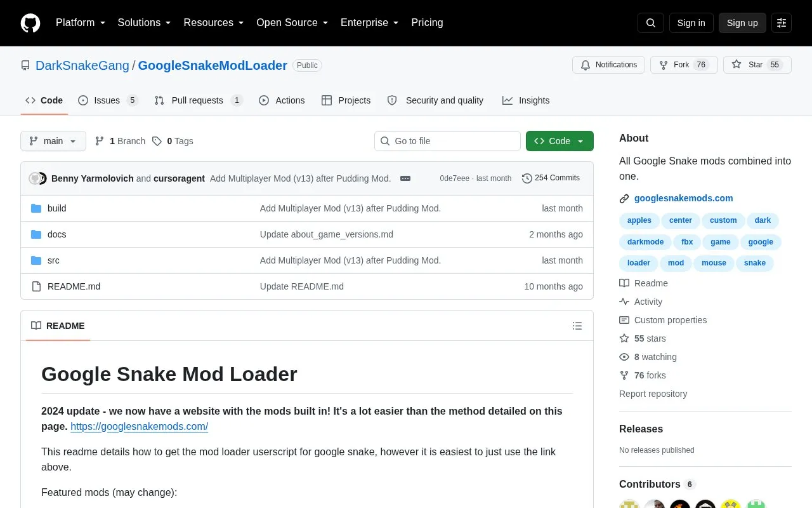
Task: Click the Go to file search field
Action: pyautogui.click(x=447, y=141)
